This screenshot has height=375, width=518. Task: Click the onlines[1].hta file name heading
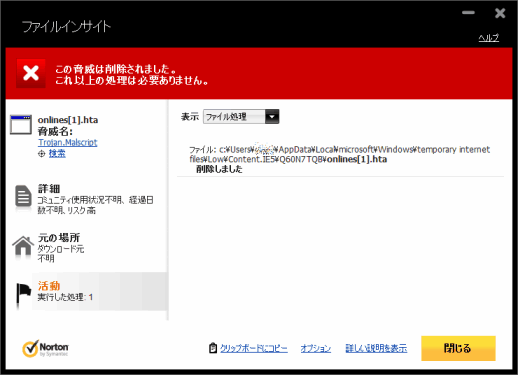pyautogui.click(x=68, y=120)
